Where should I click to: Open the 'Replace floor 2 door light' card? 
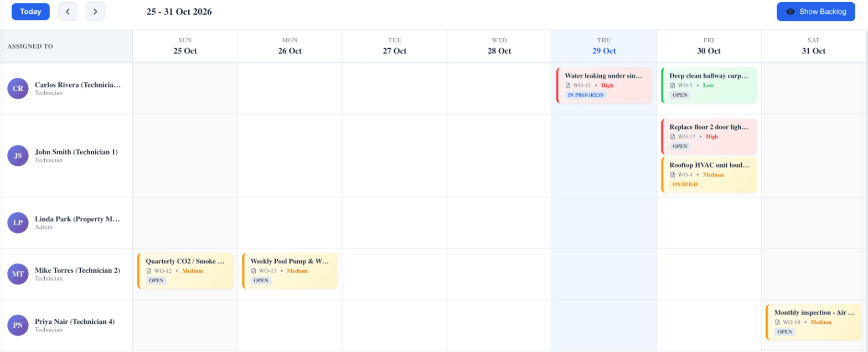click(709, 137)
